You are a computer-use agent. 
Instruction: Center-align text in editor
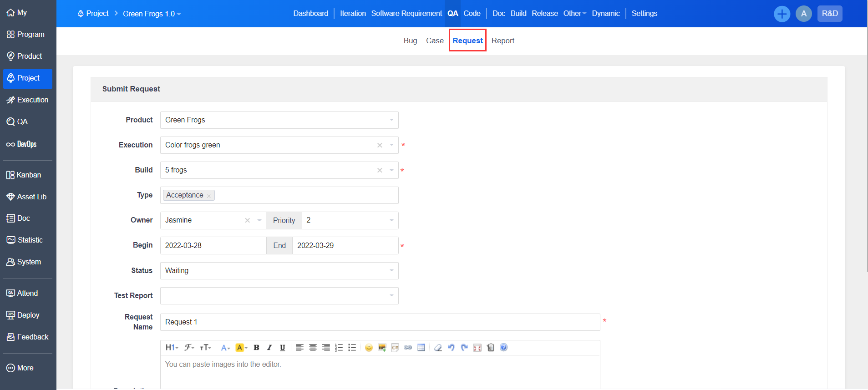pos(313,348)
